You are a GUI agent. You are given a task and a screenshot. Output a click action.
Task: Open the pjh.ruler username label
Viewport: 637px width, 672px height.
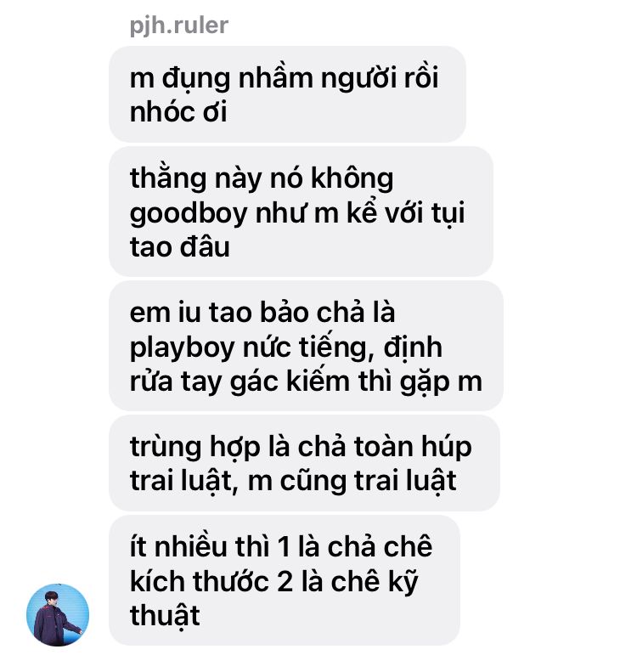pos(179,25)
